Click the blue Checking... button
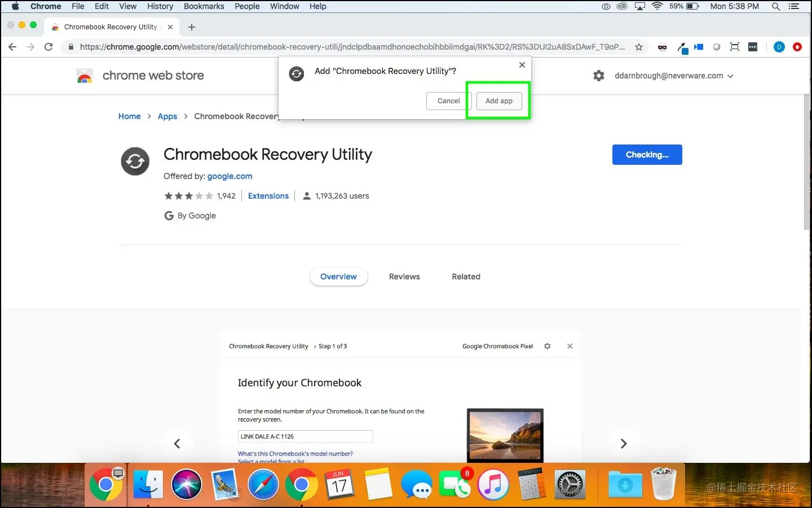812x508 pixels. (x=647, y=155)
